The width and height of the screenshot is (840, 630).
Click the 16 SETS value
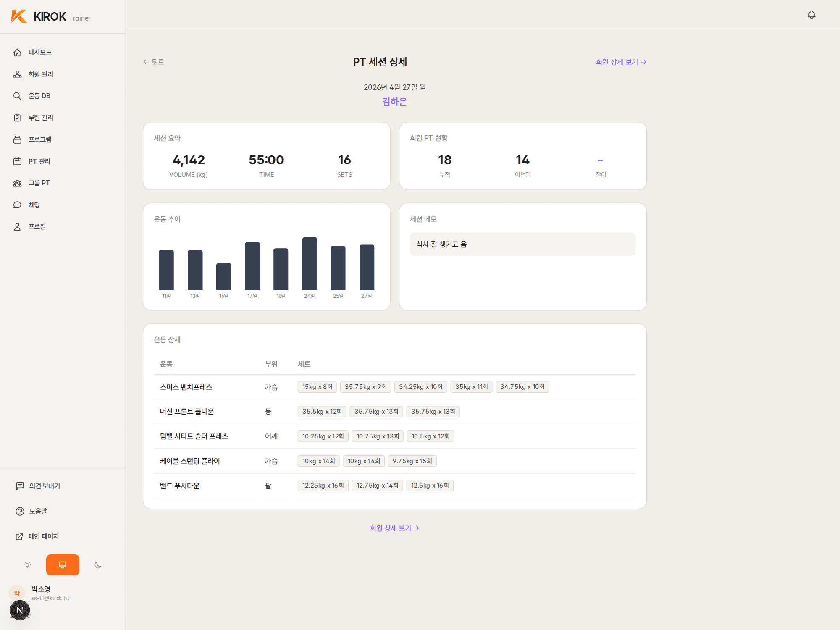pyautogui.click(x=344, y=160)
